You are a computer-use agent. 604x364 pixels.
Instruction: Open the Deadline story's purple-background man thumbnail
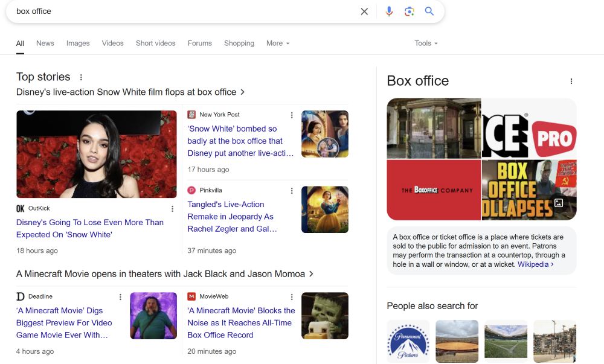click(153, 316)
